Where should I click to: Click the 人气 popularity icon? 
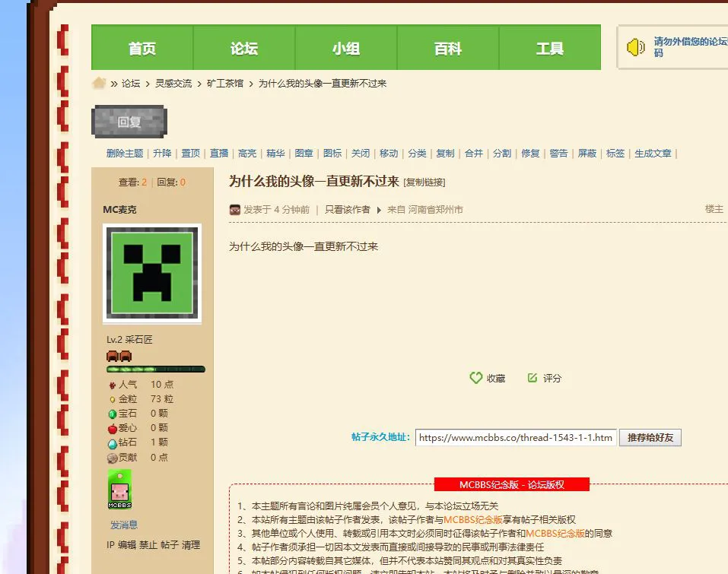112,385
